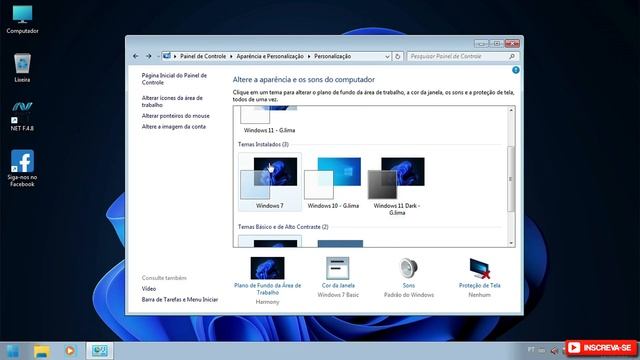This screenshot has width=640, height=360.
Task: Refresh the Control Panel address bar
Action: pos(398,56)
